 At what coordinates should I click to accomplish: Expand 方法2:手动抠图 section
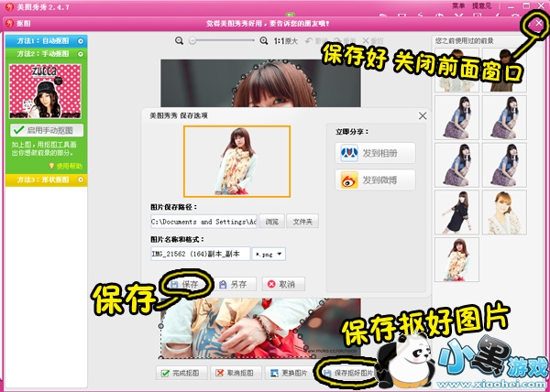(x=47, y=54)
